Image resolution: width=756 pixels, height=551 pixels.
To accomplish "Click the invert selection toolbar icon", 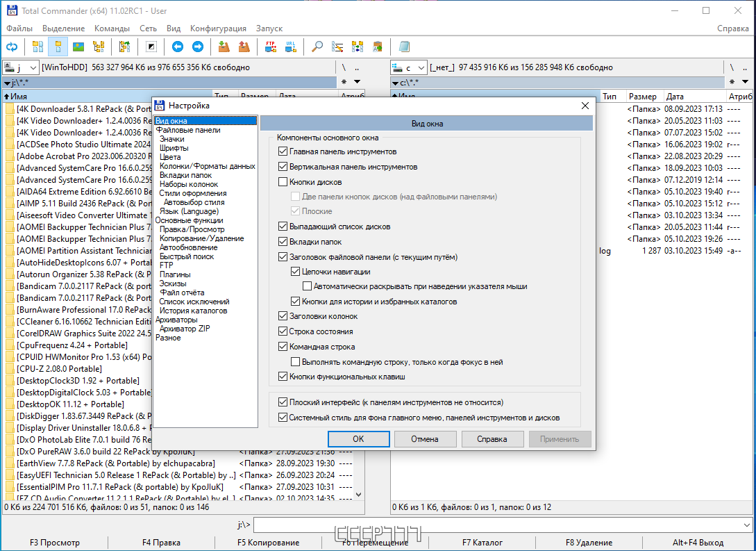I will [151, 47].
